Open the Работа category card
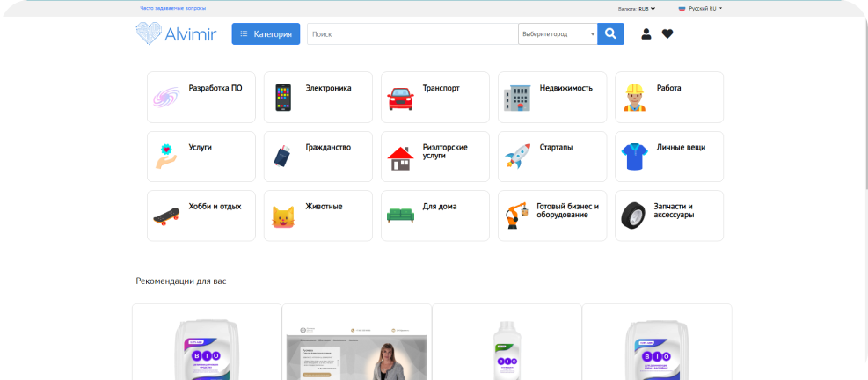This screenshot has width=868, height=380. point(668,97)
